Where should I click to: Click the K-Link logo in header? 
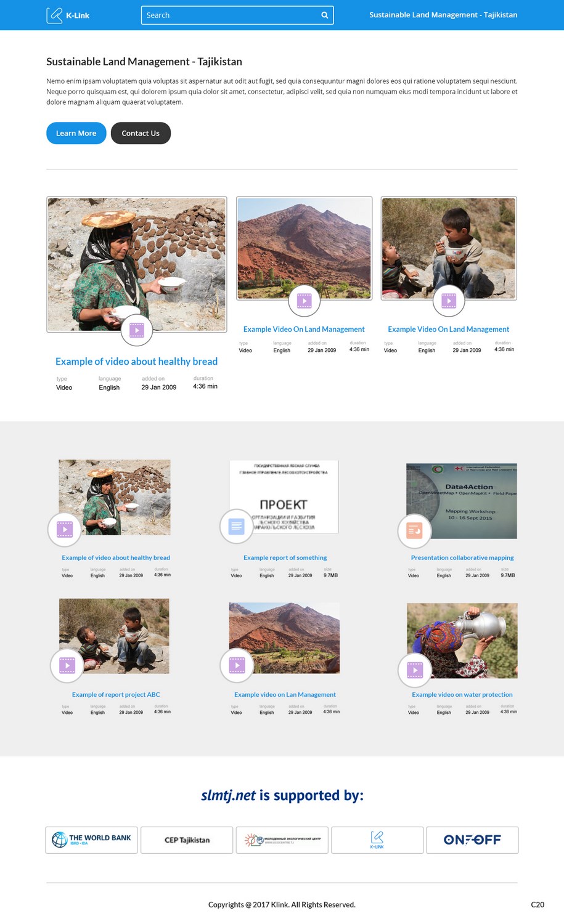pyautogui.click(x=68, y=15)
